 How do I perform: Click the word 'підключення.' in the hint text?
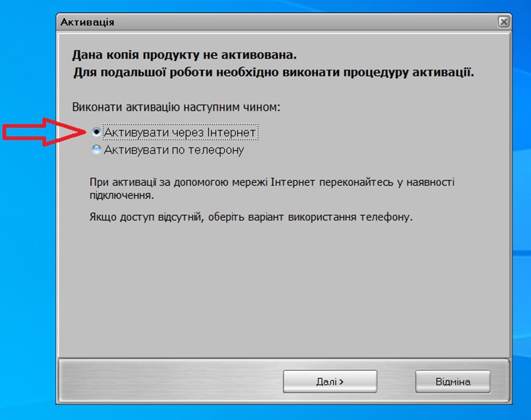(x=122, y=195)
